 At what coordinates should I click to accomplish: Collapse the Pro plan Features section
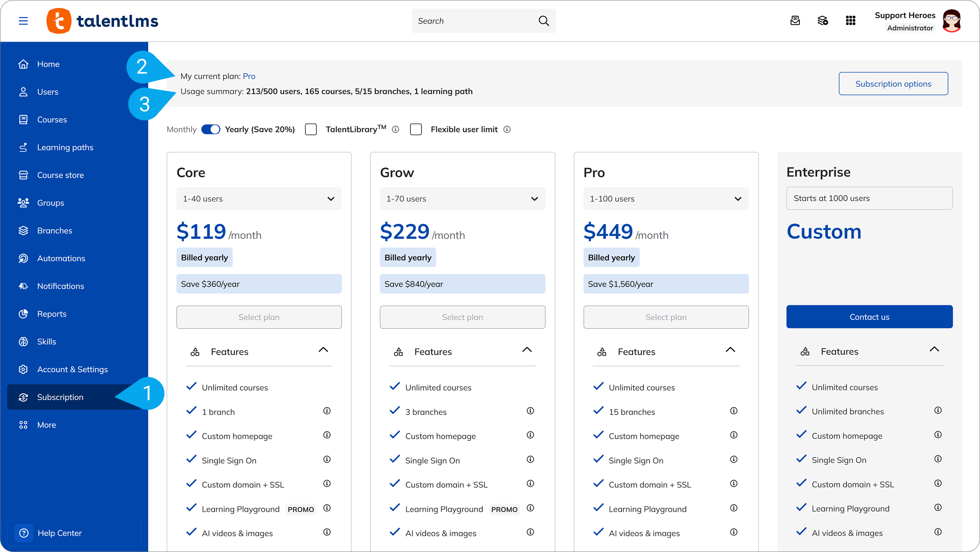point(731,351)
